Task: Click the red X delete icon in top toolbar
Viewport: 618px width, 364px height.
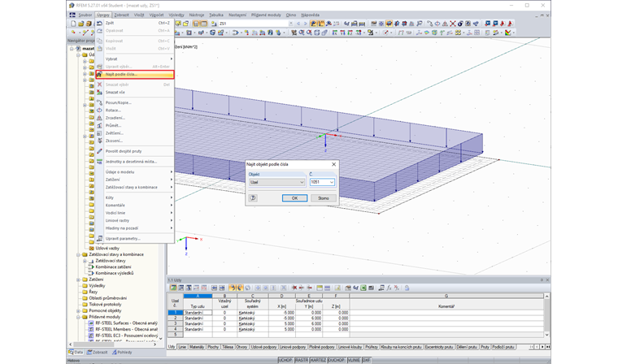Action: (452, 24)
